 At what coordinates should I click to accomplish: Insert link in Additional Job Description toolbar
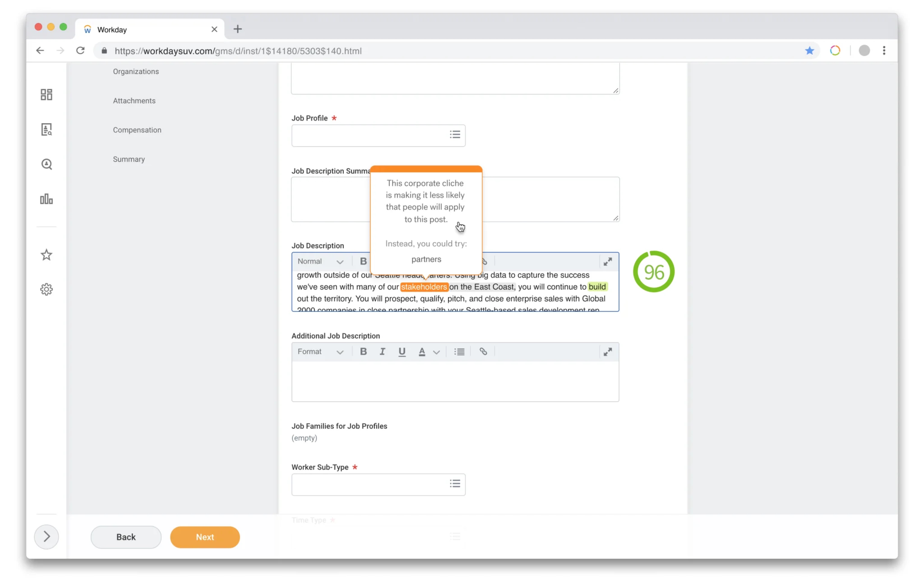point(483,352)
